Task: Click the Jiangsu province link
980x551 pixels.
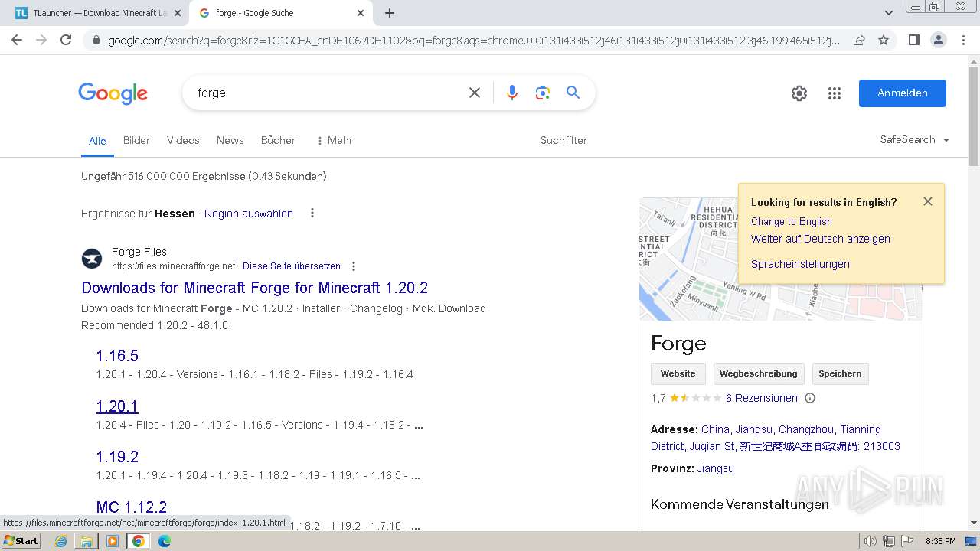Action: coord(716,468)
